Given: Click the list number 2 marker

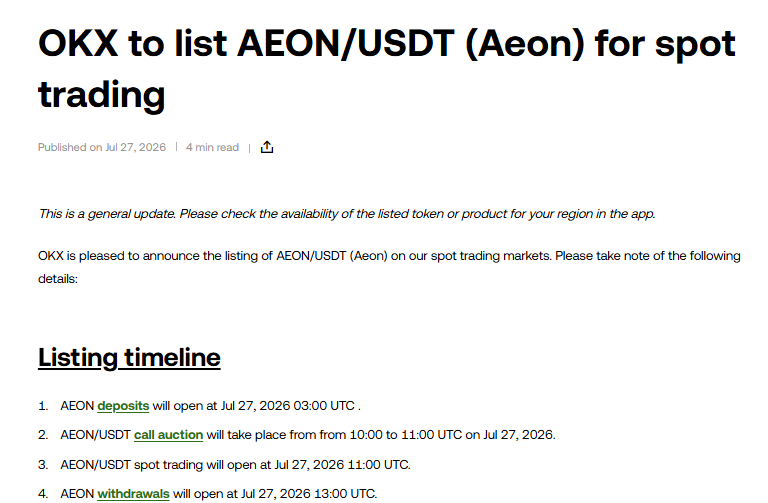Looking at the screenshot, I should [43, 435].
